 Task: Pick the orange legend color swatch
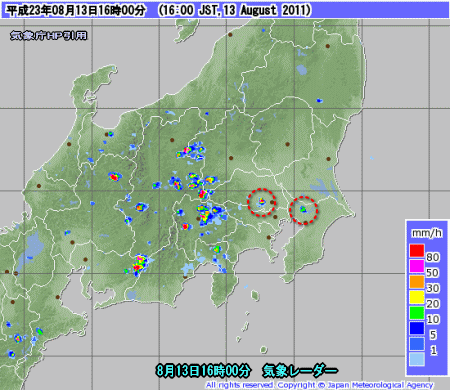[417, 282]
